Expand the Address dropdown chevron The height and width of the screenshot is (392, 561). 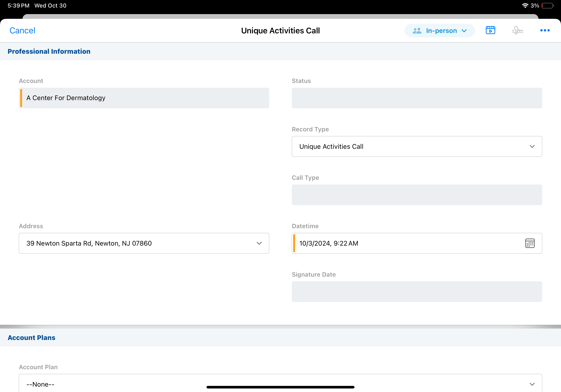point(259,243)
